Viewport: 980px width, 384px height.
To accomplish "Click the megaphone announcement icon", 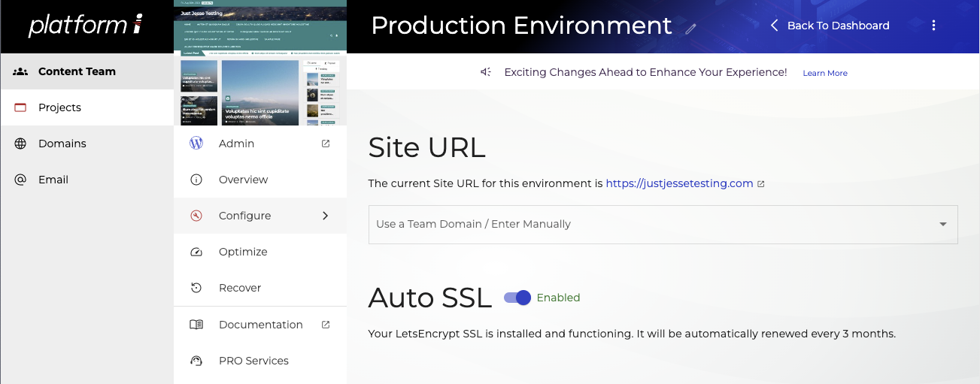I will coord(487,72).
